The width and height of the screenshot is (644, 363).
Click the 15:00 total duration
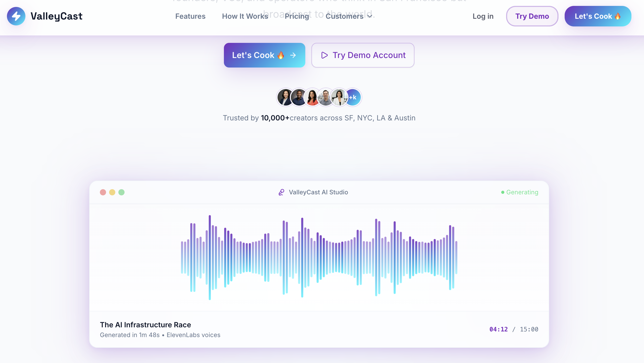529,329
